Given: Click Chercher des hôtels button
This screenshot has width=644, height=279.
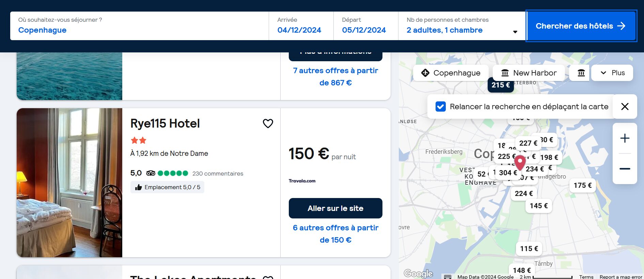Looking at the screenshot, I should [581, 26].
